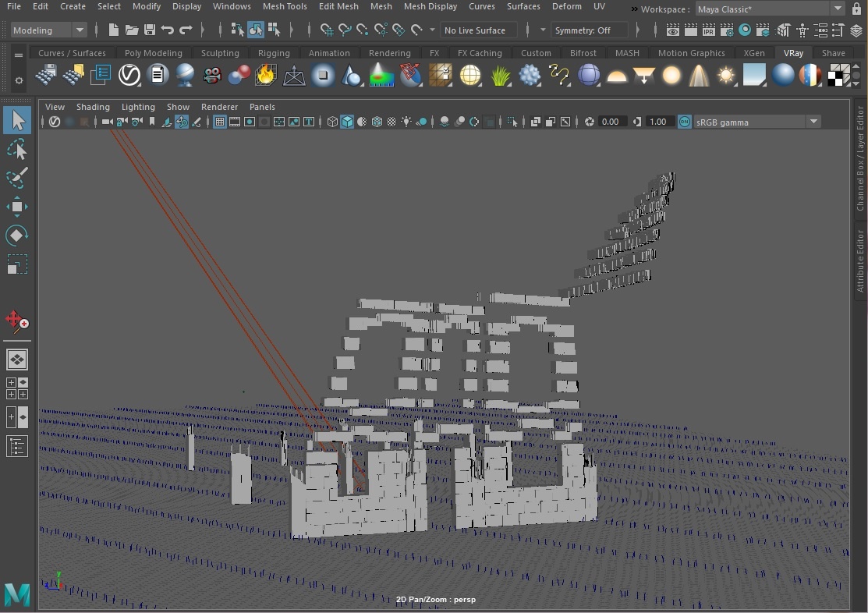
Task: Click the V-Ray IES light cone icon
Action: (699, 75)
